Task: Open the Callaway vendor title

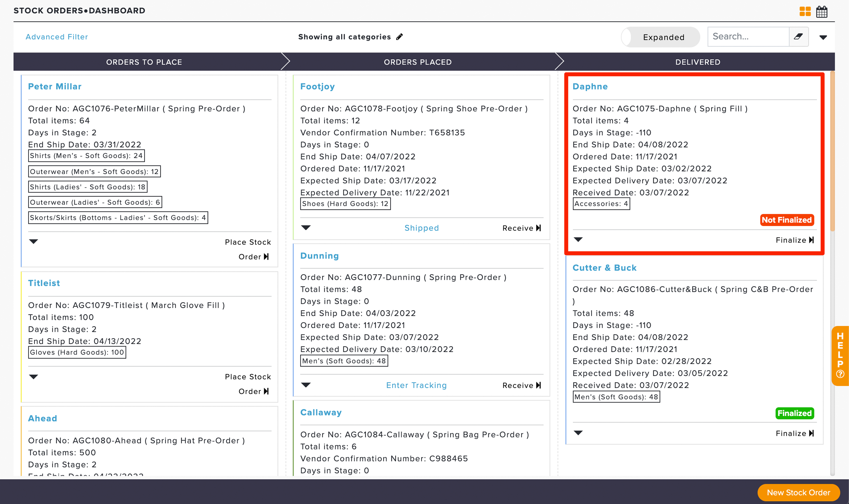Action: coord(321,412)
